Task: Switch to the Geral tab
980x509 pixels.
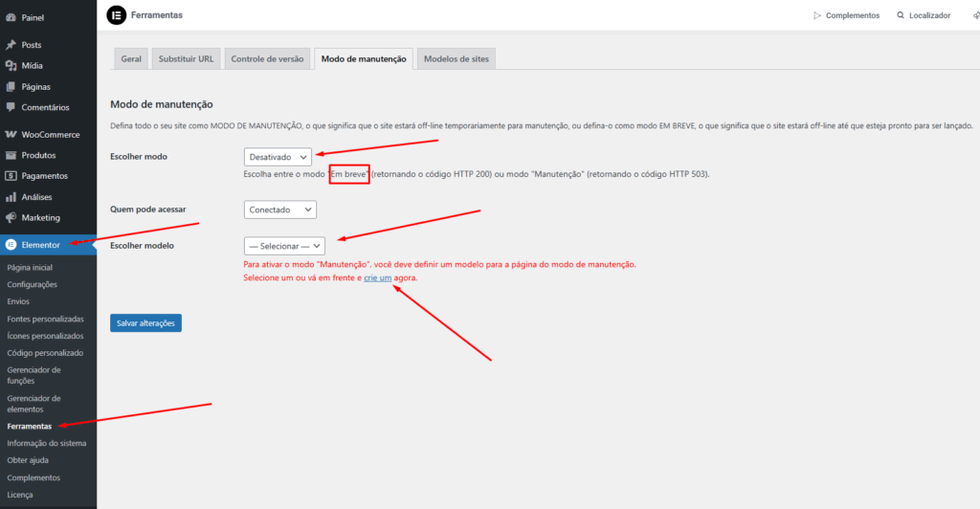Action: 130,58
